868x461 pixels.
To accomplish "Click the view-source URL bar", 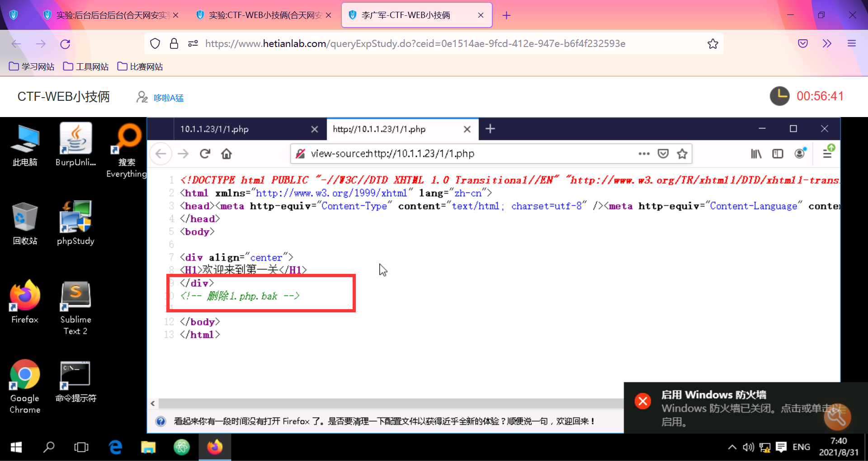I will pos(491,154).
